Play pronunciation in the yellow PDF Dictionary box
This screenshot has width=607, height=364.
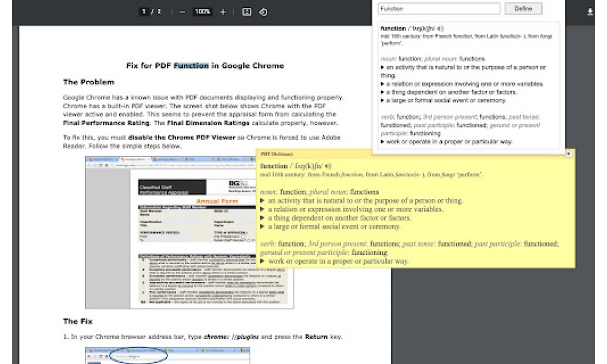pyautogui.click(x=328, y=166)
